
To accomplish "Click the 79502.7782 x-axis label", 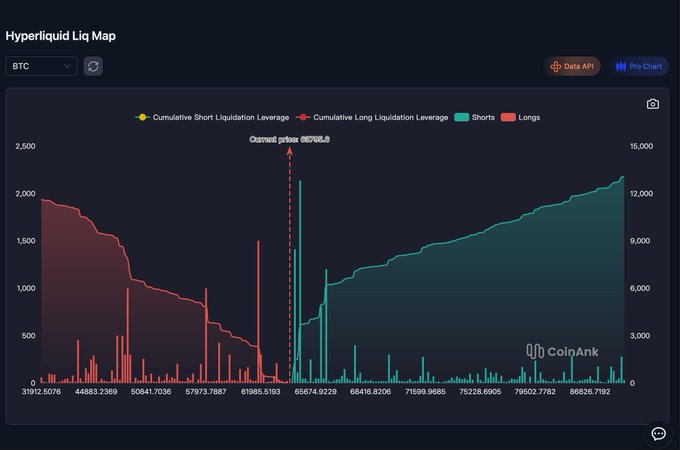I will tap(535, 391).
